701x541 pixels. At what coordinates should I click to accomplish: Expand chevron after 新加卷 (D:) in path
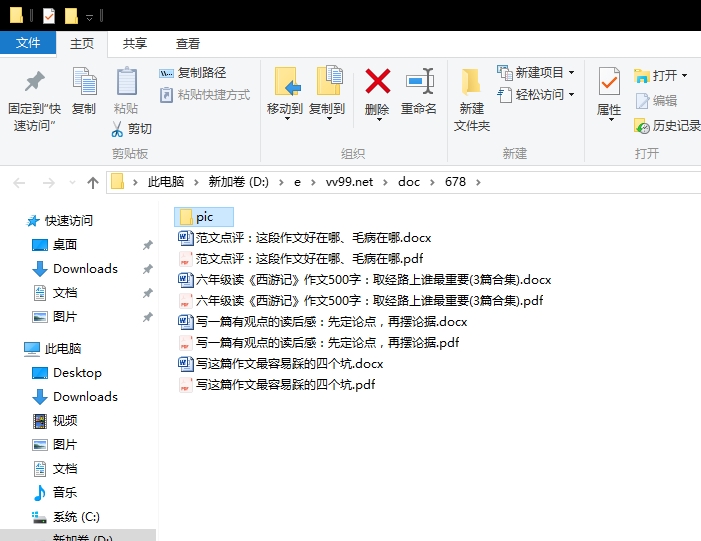[x=281, y=182]
